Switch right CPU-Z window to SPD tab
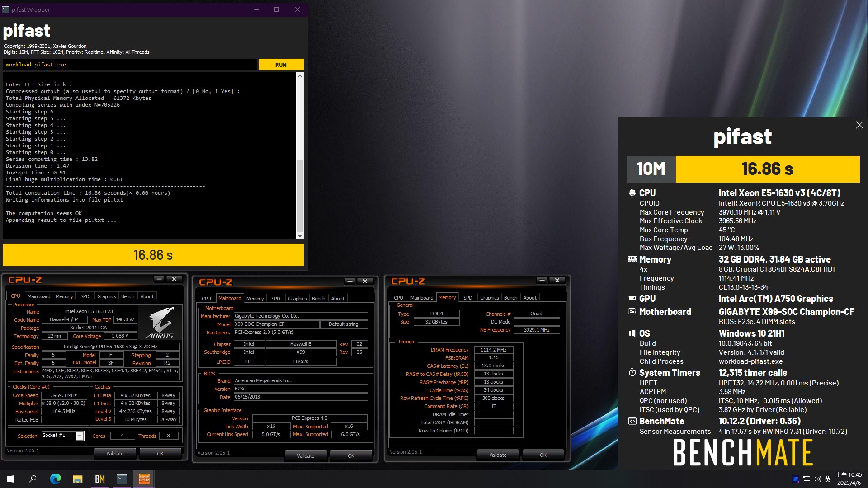The width and height of the screenshot is (868, 488). (468, 298)
